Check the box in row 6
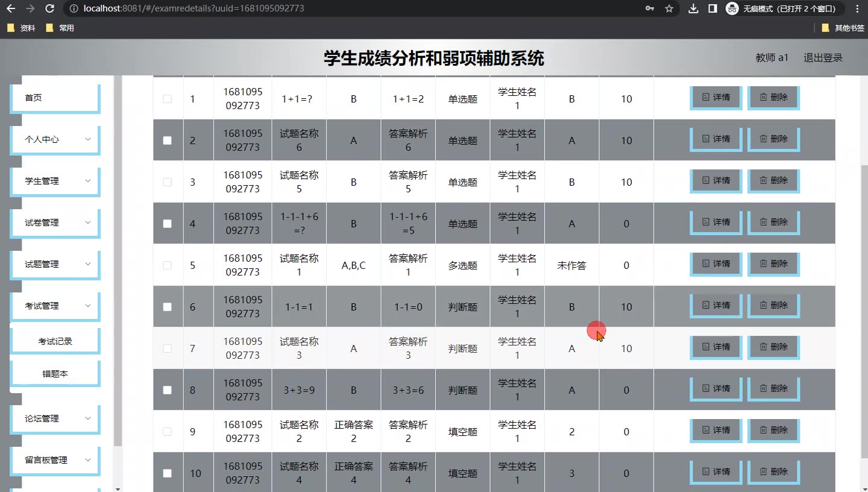 click(168, 307)
